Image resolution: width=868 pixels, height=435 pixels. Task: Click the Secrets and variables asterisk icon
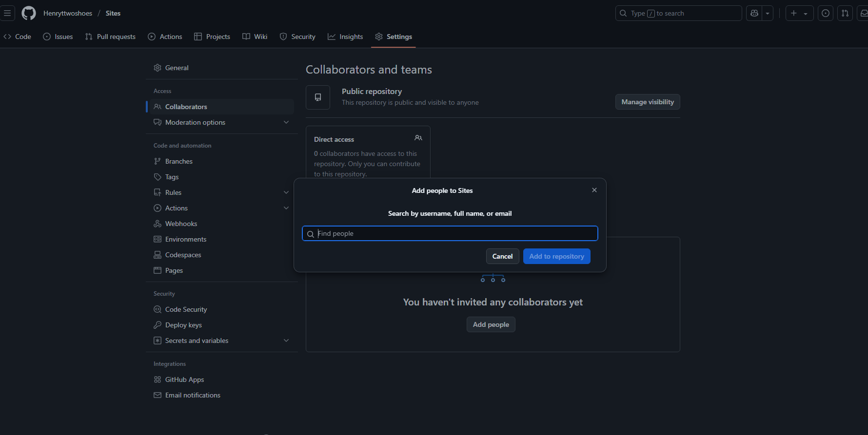(158, 340)
